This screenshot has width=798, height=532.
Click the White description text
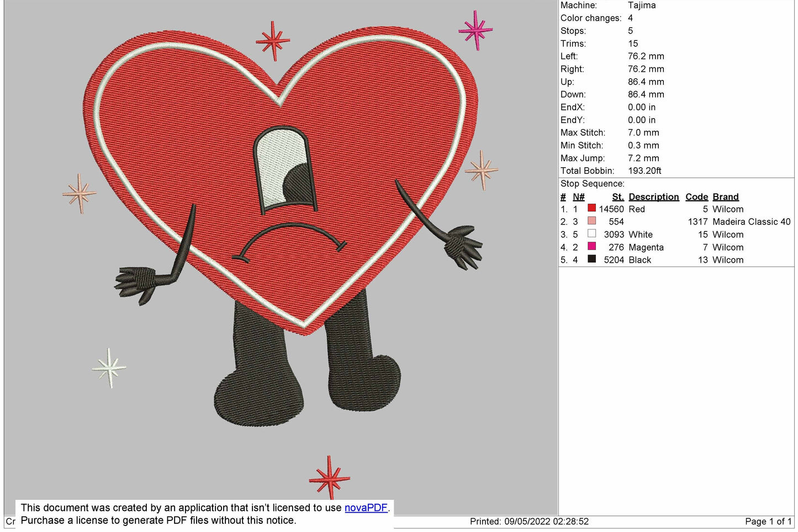[640, 235]
